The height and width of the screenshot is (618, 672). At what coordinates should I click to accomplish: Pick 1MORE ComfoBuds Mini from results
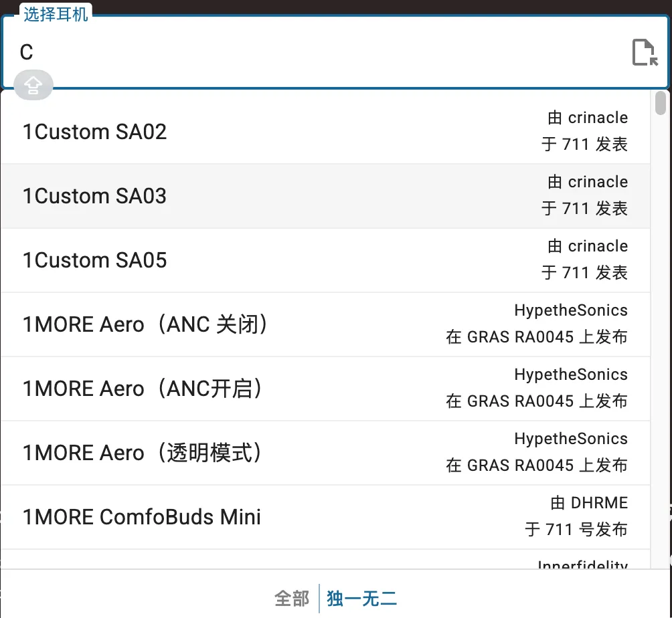click(142, 517)
